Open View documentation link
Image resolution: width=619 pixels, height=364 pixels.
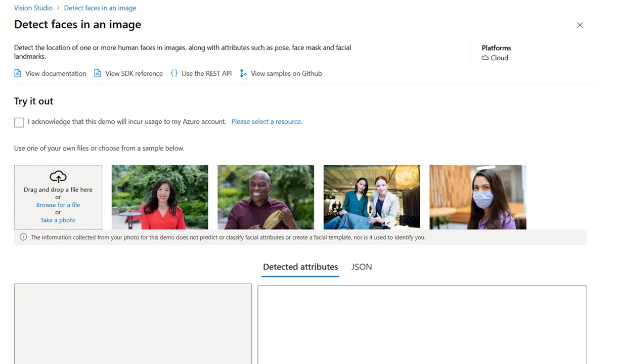tap(56, 73)
